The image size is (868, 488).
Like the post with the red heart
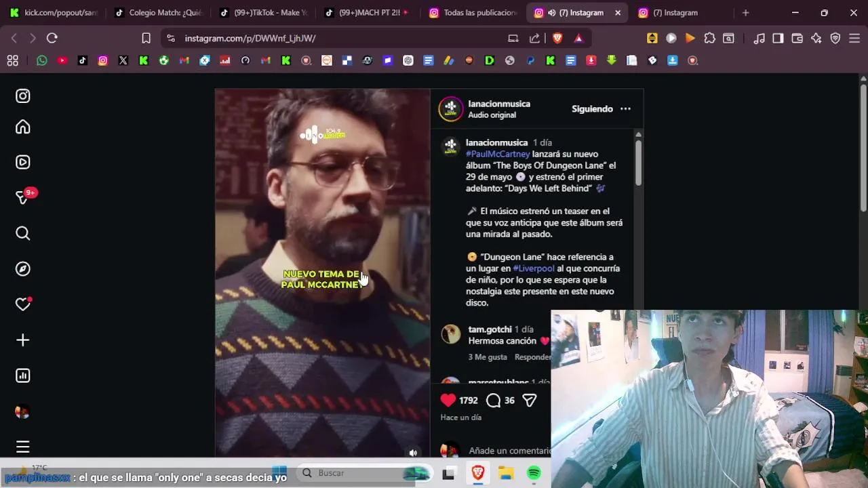point(448,400)
